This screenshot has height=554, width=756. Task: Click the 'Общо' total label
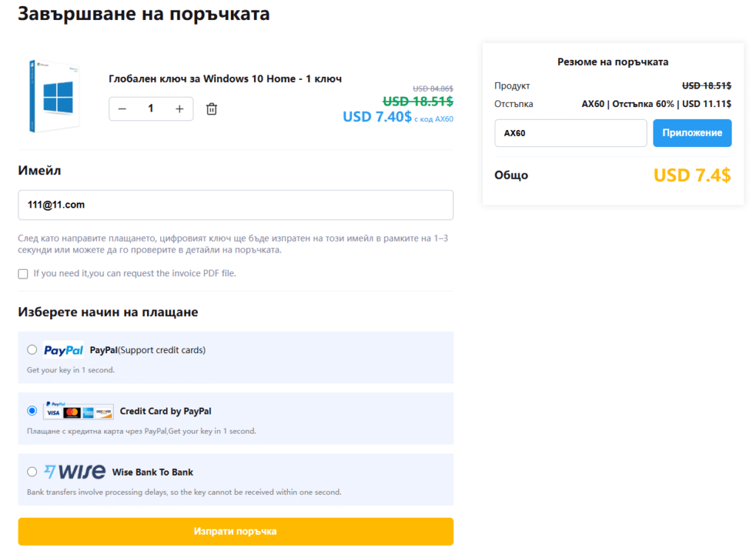(511, 175)
